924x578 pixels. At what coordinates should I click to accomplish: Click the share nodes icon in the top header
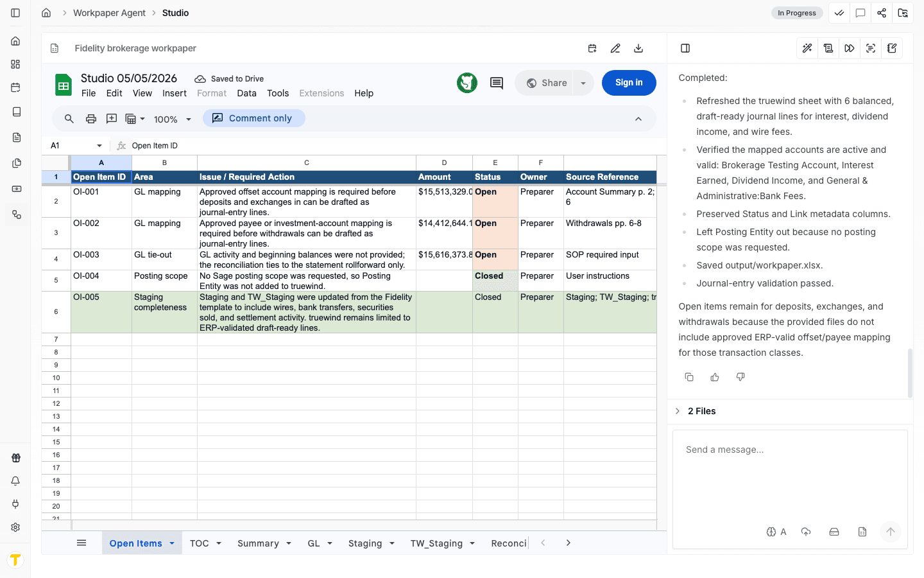[x=882, y=13]
